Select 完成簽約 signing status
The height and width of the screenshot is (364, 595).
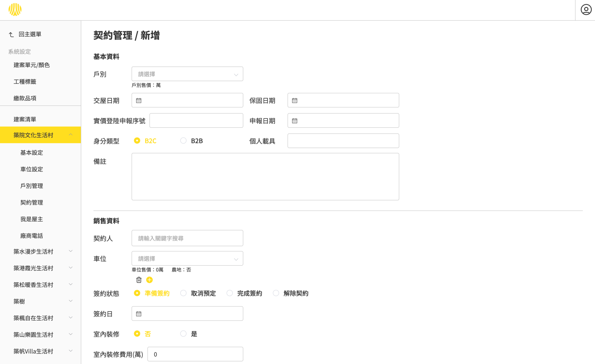point(230,293)
